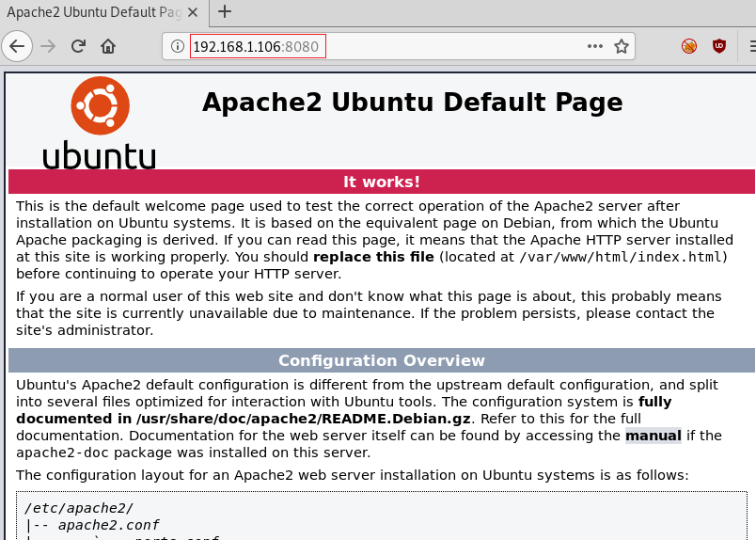This screenshot has height=540, width=756.
Task: Close the Apache2 Ubuntu Default Page tab
Action: coord(193,12)
